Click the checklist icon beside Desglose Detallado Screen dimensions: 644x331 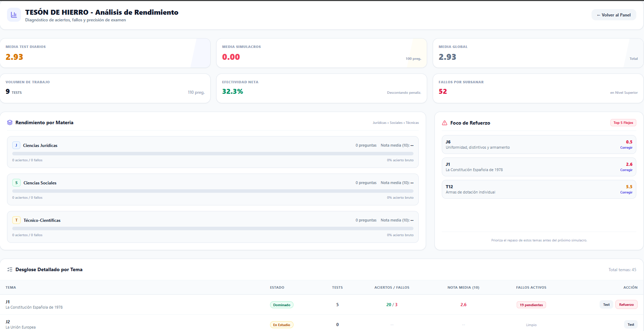point(10,269)
